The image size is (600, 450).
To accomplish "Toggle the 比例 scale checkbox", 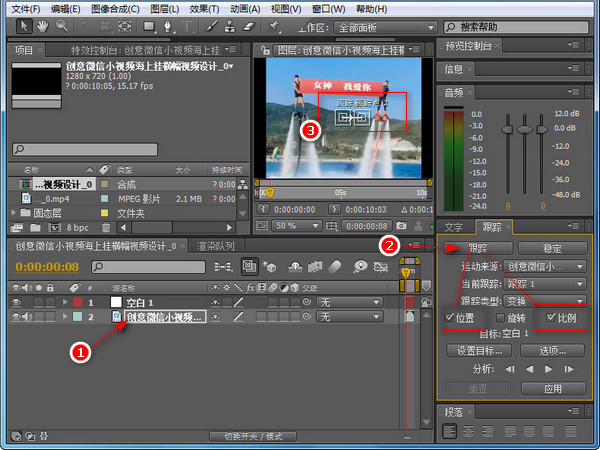I will click(x=551, y=317).
